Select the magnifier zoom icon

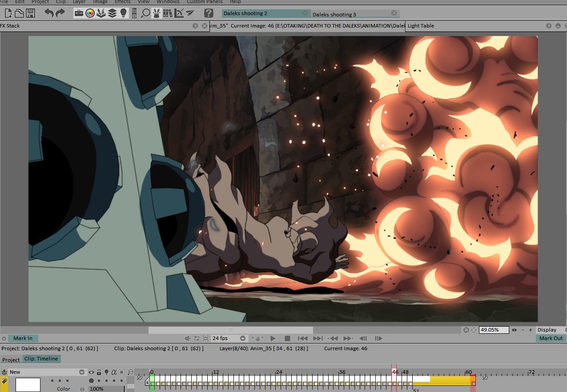pyautogui.click(x=146, y=13)
